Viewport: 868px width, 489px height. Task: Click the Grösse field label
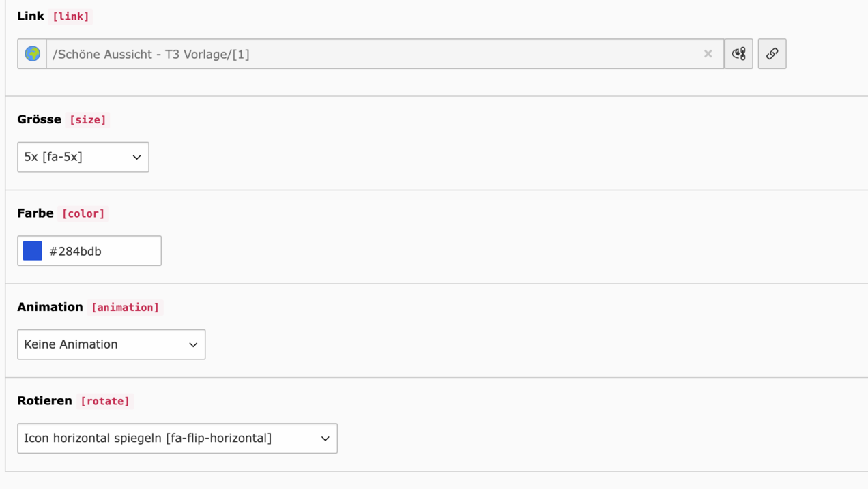40,119
